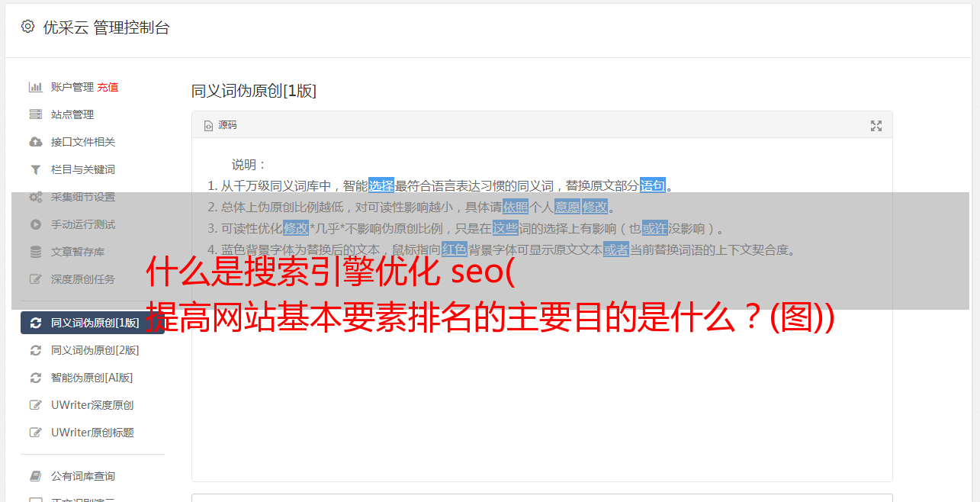This screenshot has height=502, width=980.
Task: Click the 源码 source code icon
Action: (208, 126)
